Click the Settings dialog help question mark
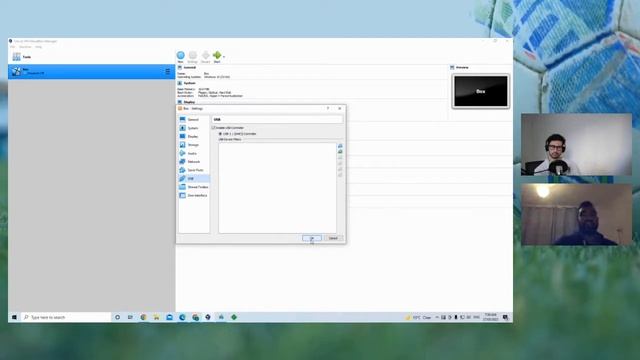 [x=328, y=109]
